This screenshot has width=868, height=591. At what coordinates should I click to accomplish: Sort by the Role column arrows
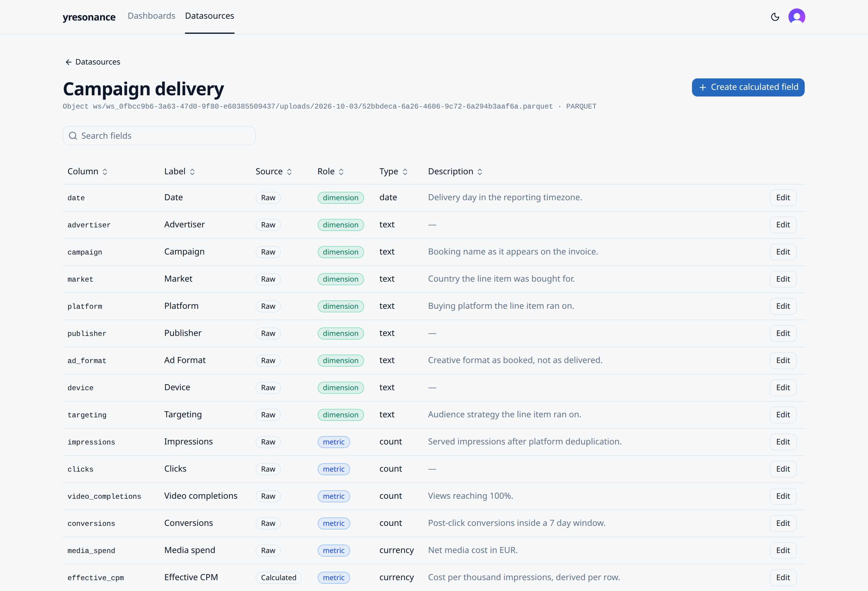pyautogui.click(x=341, y=172)
